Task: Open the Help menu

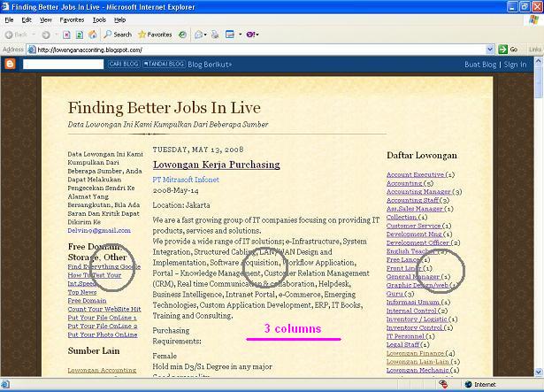Action: (x=119, y=20)
